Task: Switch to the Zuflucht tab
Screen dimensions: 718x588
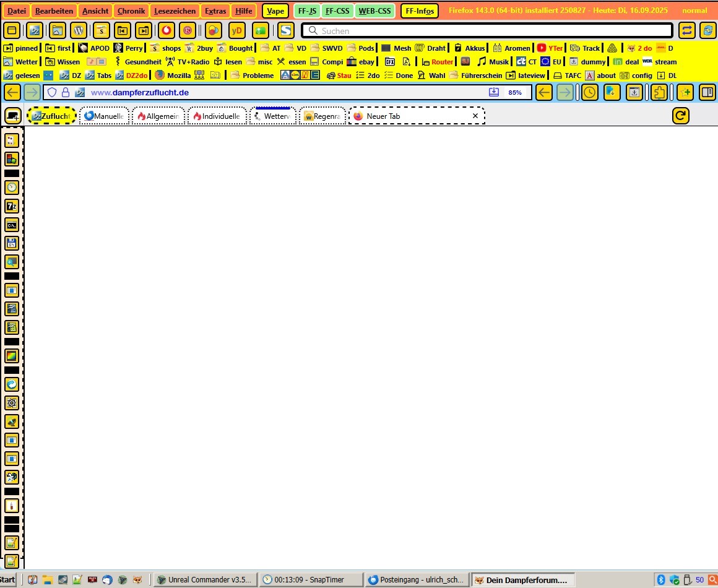Action: tap(51, 116)
